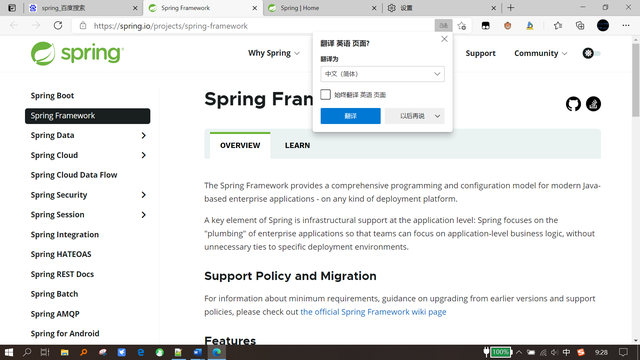The image size is (640, 360).
Task: Open Spring for Android project
Action: (65, 333)
